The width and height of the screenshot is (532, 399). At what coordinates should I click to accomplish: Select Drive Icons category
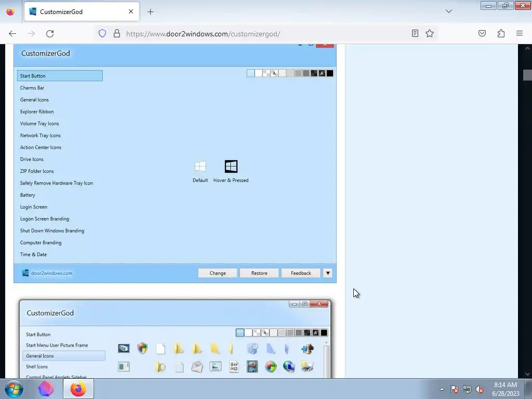pos(32,159)
